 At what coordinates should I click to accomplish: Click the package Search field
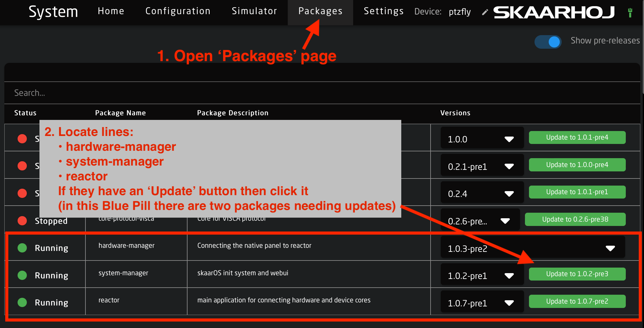pos(322,93)
